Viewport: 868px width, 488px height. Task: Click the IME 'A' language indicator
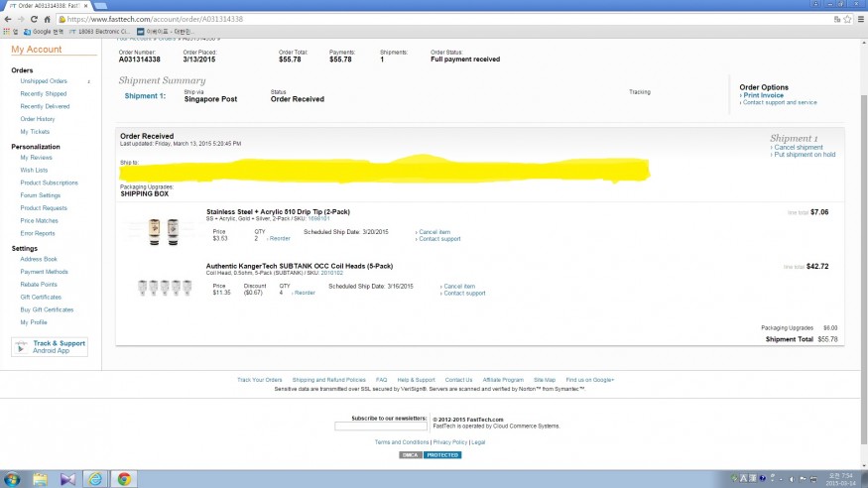pos(743,478)
